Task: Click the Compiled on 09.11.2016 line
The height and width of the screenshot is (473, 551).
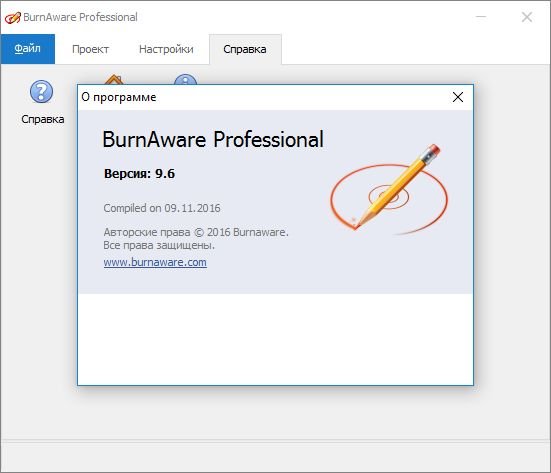Action: tap(162, 208)
